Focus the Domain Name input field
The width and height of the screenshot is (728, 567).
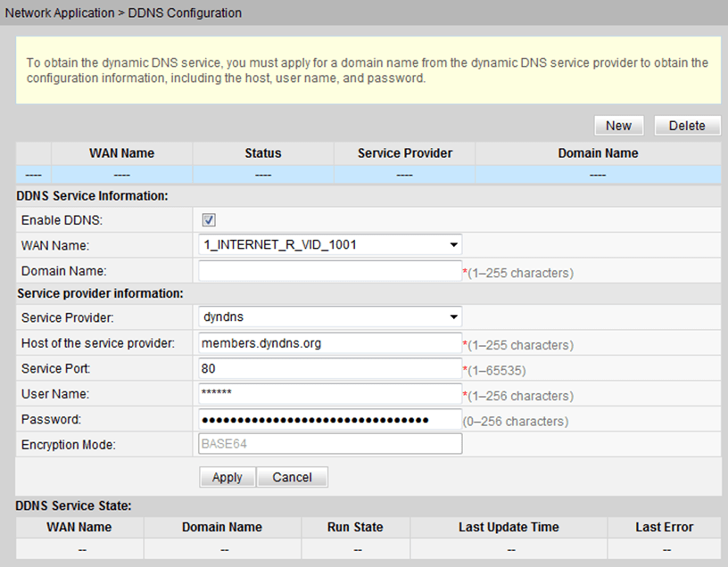pos(330,271)
